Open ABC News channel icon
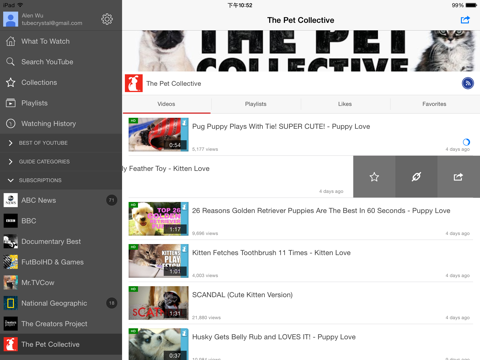 (11, 200)
